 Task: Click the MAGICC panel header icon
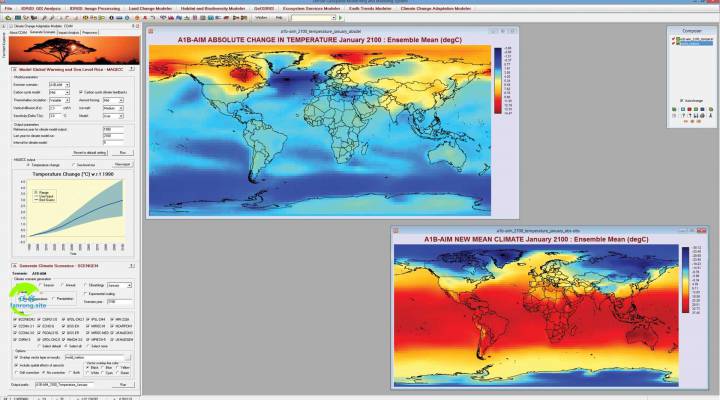(13, 67)
